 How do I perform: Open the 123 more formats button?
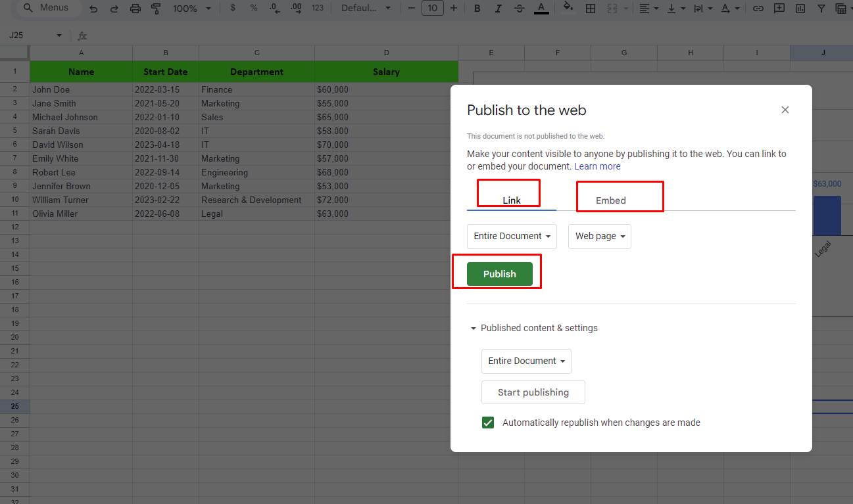click(318, 8)
